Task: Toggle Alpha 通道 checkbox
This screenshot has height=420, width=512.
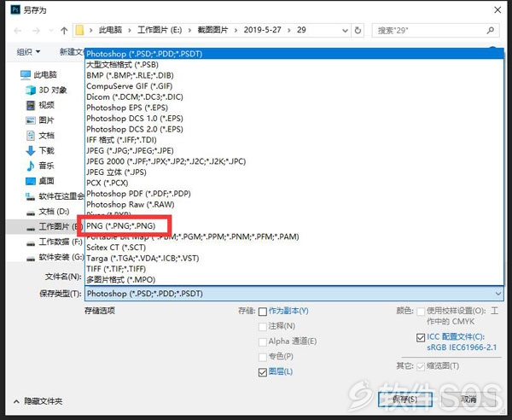Action: click(263, 341)
